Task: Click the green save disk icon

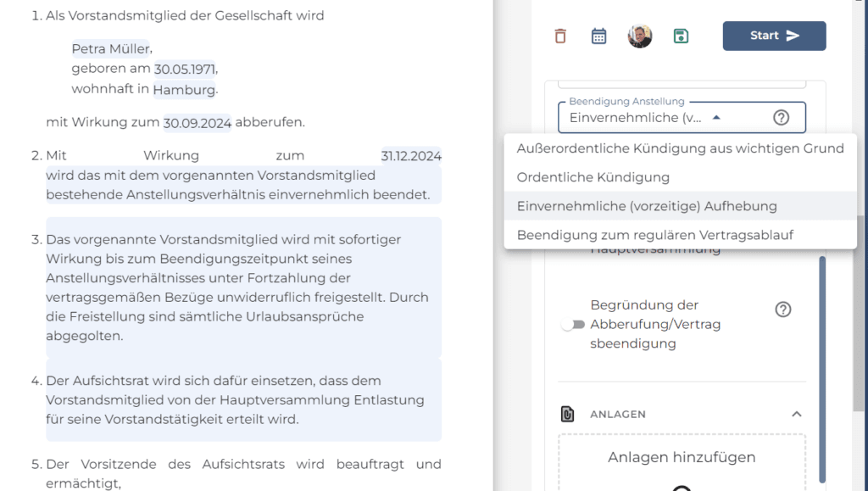Action: pyautogui.click(x=681, y=36)
